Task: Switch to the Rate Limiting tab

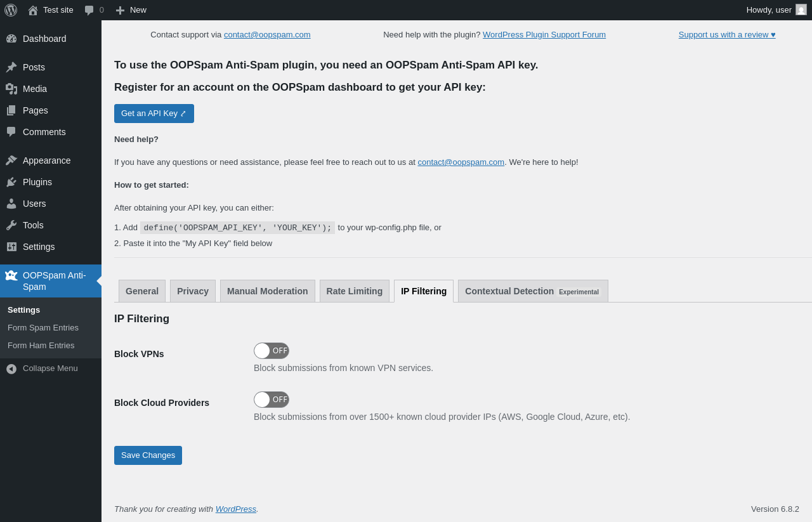Action: coord(355,291)
